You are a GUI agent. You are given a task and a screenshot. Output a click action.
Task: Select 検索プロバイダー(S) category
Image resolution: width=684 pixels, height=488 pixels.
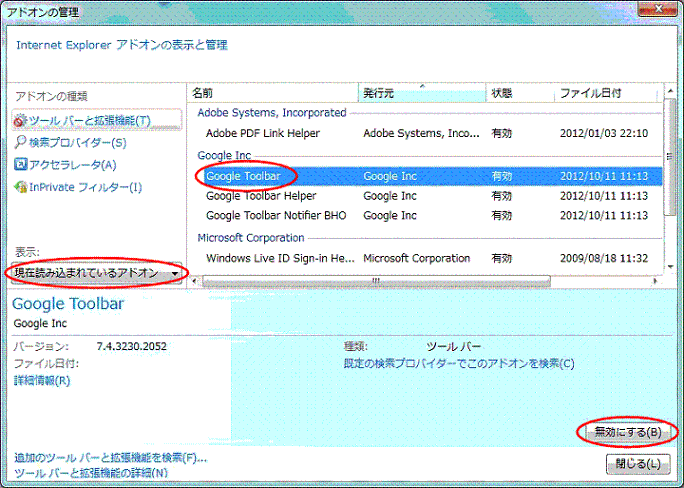pyautogui.click(x=77, y=142)
